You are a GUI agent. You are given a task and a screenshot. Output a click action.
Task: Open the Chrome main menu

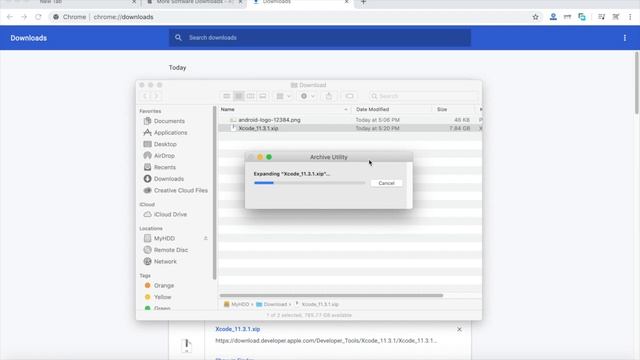tap(630, 17)
